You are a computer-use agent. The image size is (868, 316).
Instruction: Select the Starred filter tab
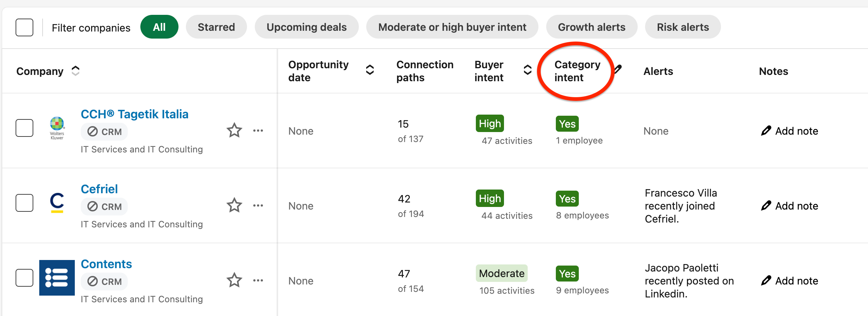coord(216,27)
